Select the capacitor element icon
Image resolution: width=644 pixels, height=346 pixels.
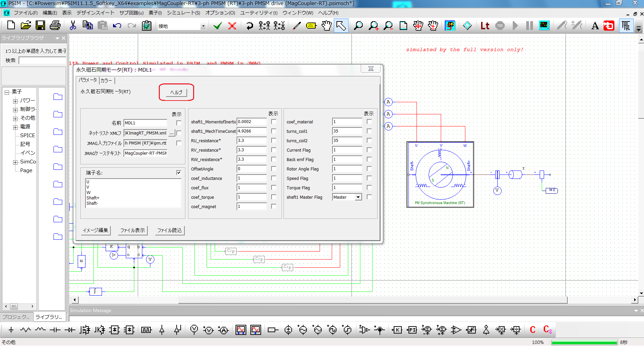[55, 330]
